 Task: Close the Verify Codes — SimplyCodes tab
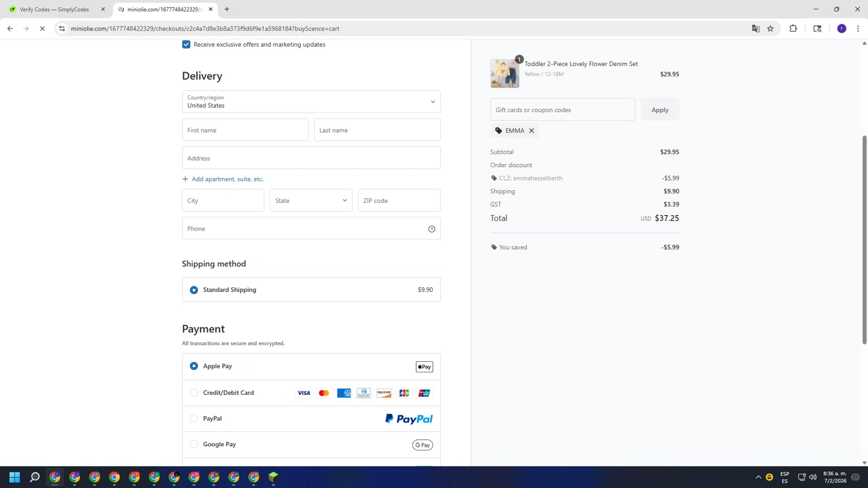coord(103,9)
